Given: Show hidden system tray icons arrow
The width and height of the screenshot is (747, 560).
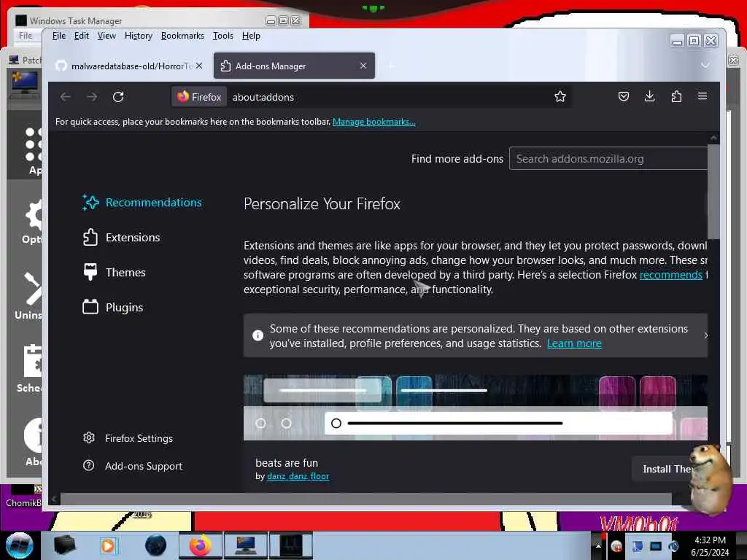Looking at the screenshot, I should pos(598,546).
